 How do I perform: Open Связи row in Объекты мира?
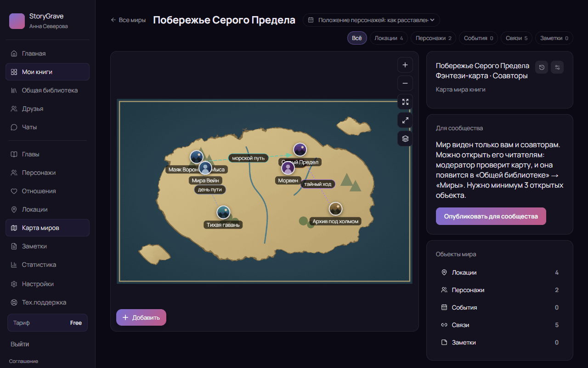coord(500,325)
